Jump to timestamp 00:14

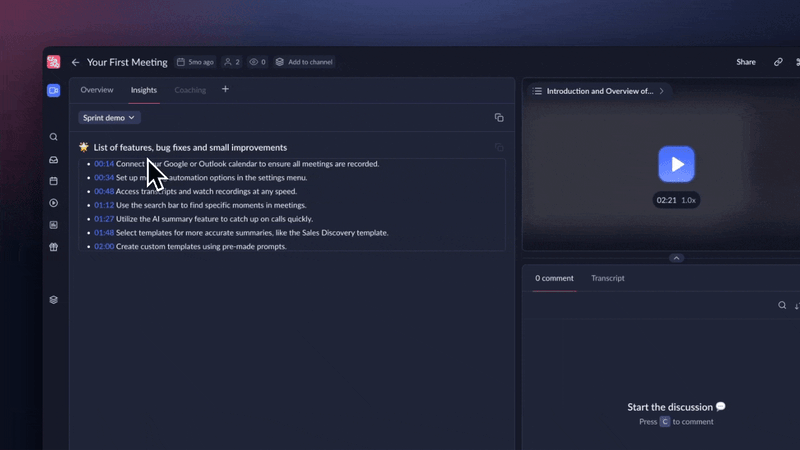point(104,164)
